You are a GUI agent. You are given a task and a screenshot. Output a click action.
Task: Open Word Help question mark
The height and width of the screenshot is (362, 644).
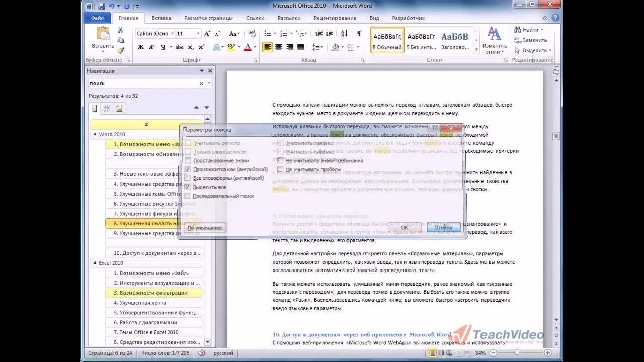point(555,18)
